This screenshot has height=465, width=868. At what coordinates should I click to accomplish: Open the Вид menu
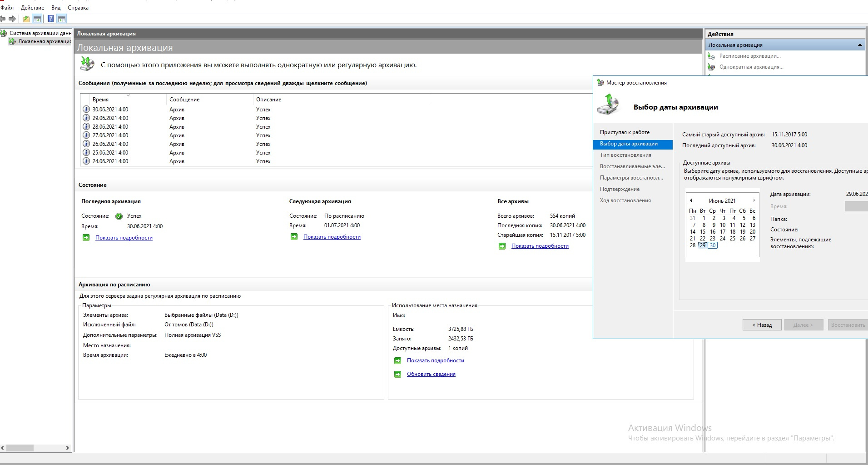56,8
